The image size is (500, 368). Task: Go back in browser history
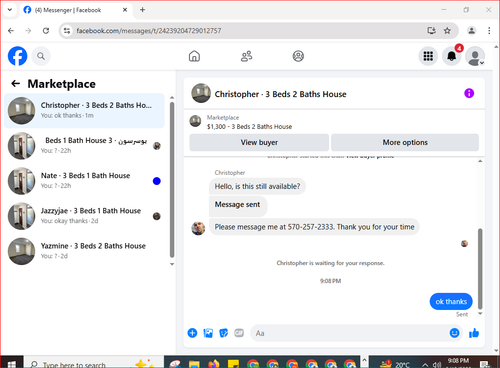tap(11, 31)
